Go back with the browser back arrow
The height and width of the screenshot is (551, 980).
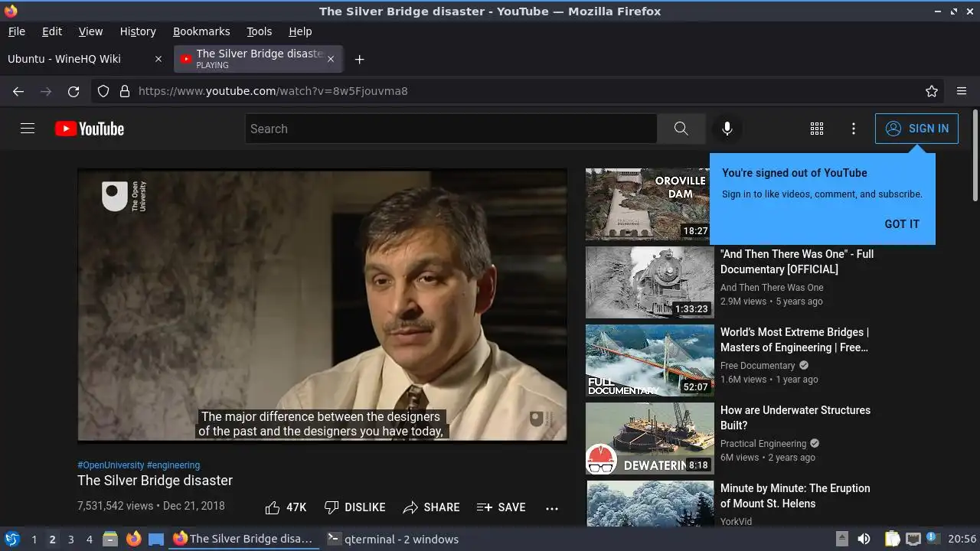pos(18,91)
